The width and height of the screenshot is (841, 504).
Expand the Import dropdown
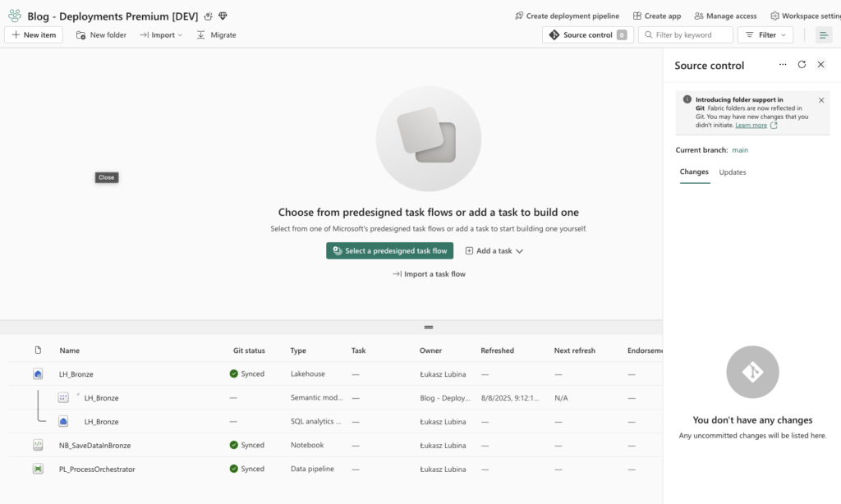161,35
